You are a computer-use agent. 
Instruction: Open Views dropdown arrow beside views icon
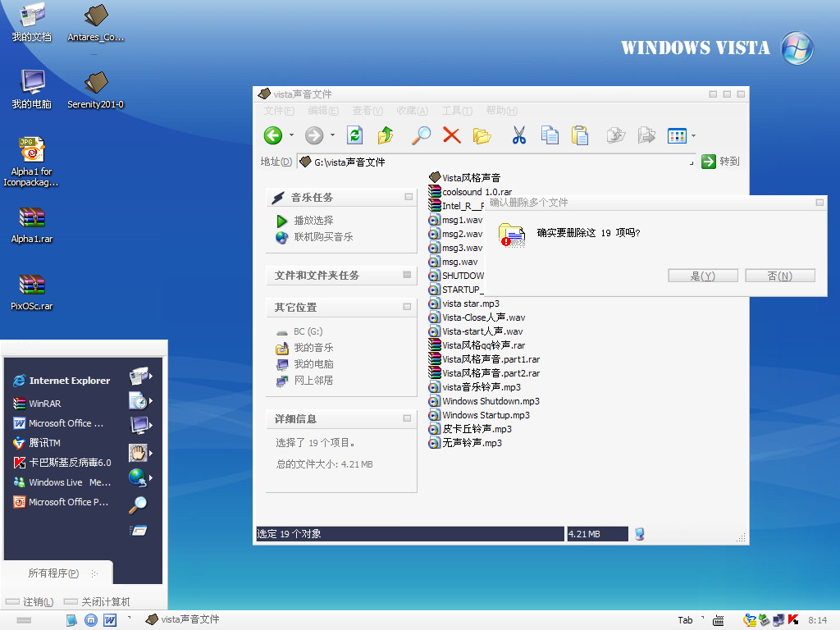(x=693, y=135)
